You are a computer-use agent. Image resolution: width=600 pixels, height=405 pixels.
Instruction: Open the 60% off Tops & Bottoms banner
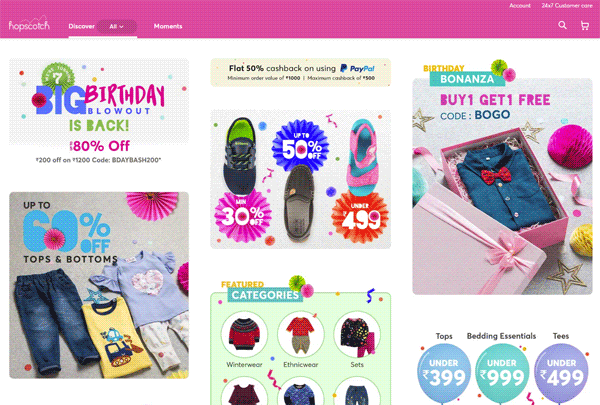[99, 285]
